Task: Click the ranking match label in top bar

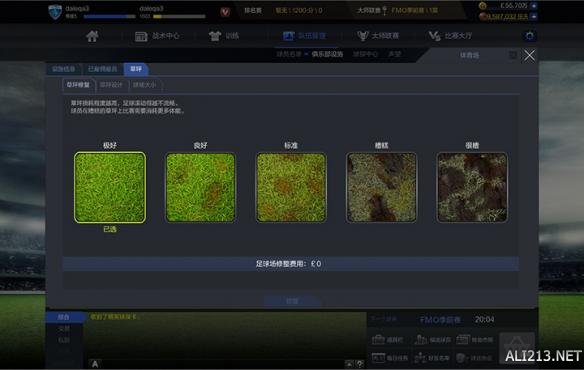Action: pos(253,10)
